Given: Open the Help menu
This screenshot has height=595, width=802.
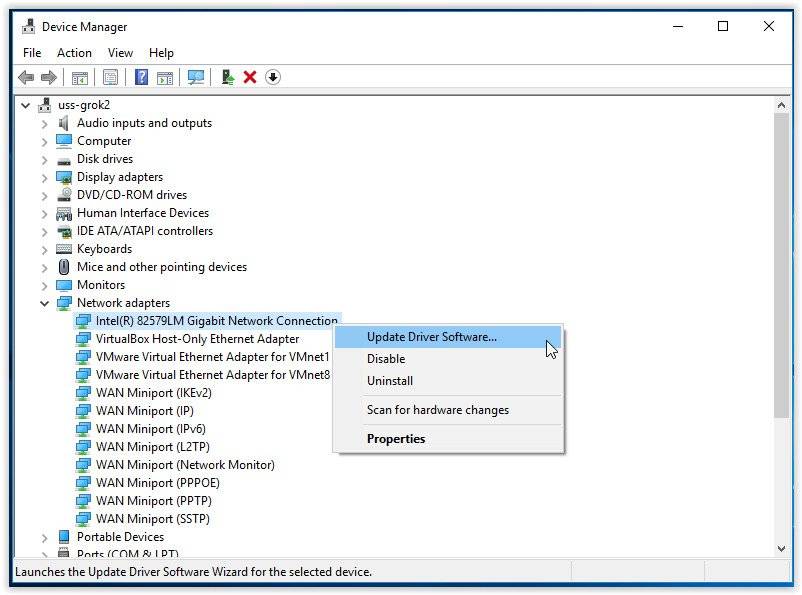Looking at the screenshot, I should pos(161,53).
